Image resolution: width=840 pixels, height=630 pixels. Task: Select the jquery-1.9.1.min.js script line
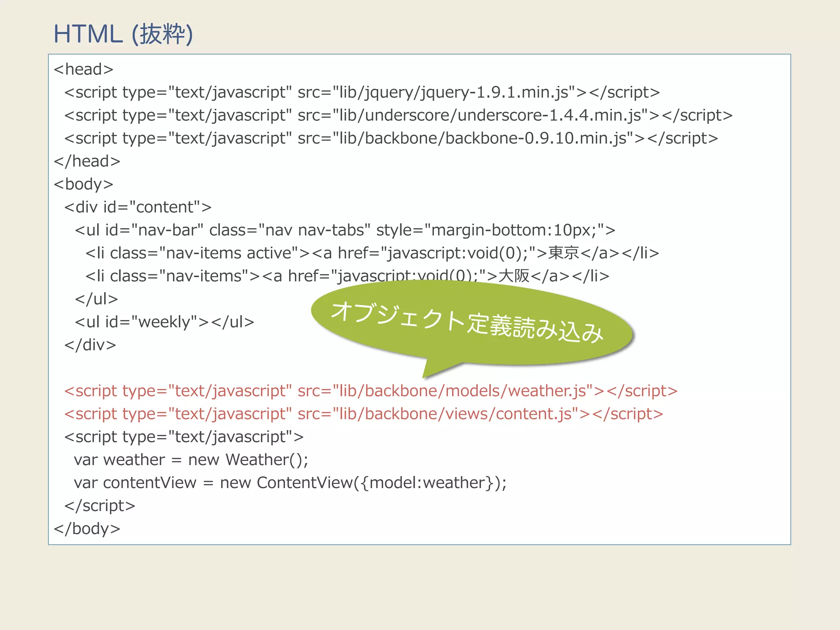click(x=362, y=93)
